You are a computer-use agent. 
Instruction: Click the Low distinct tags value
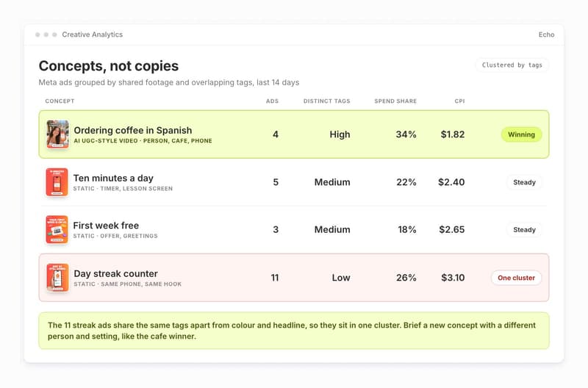(341, 278)
